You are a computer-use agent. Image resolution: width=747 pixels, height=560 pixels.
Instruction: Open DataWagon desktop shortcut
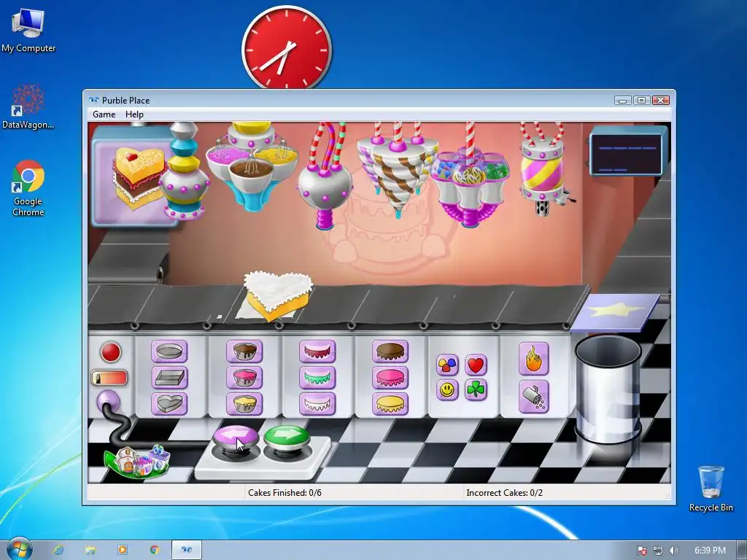pos(28,106)
